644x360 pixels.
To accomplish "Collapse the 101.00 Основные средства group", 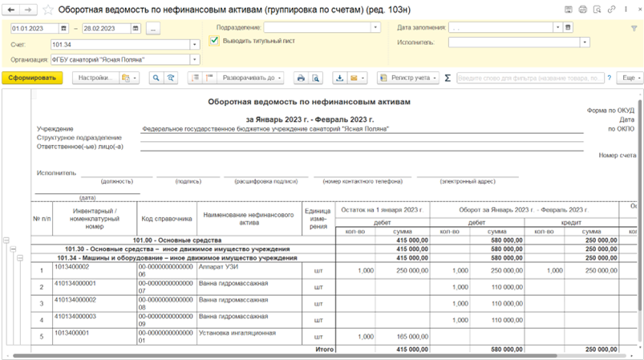I will pyautogui.click(x=6, y=241).
